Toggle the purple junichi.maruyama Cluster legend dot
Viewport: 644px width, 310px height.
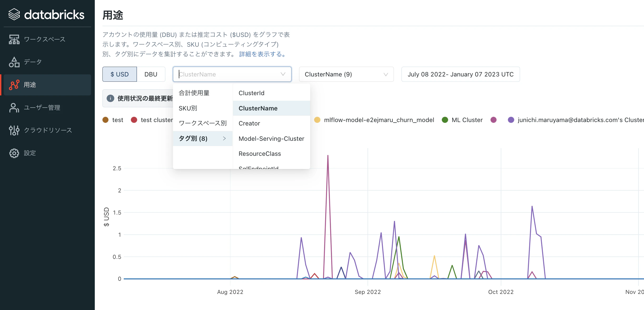tap(511, 120)
